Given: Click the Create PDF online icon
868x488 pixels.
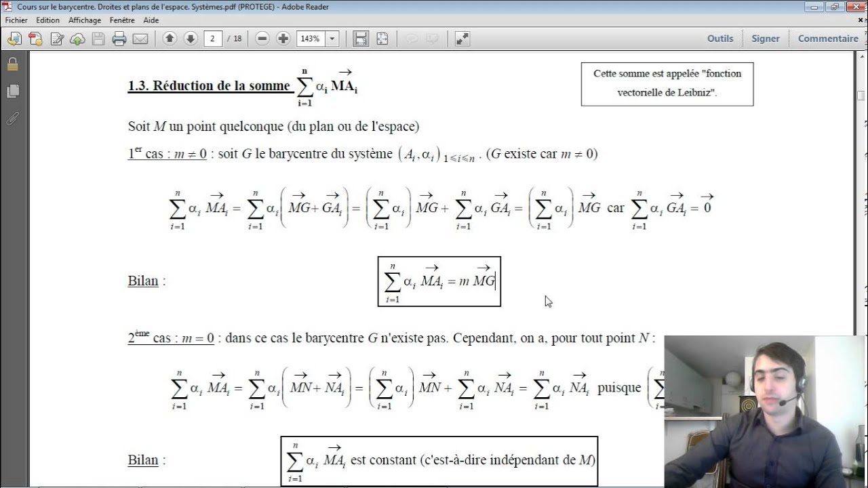Looking at the screenshot, I should (35, 39).
